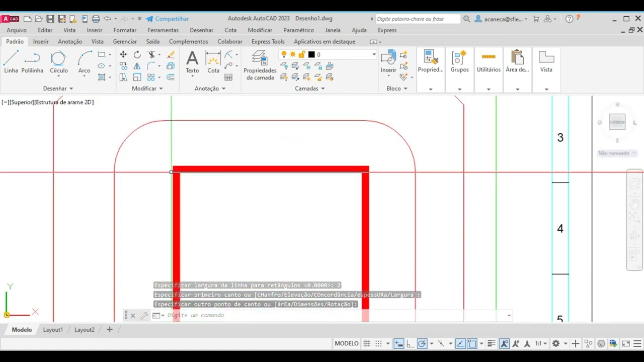Open the Formatar menu
The image size is (644, 362).
tap(125, 30)
